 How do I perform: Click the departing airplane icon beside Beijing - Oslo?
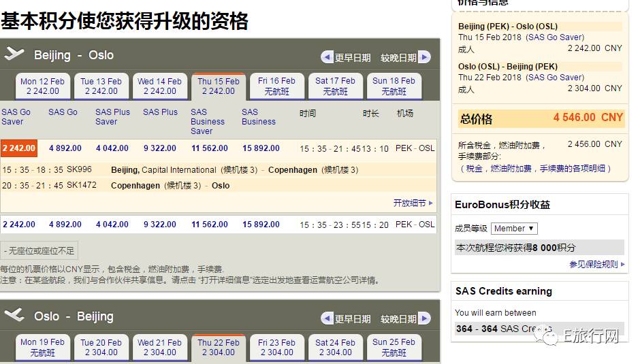[x=14, y=54]
